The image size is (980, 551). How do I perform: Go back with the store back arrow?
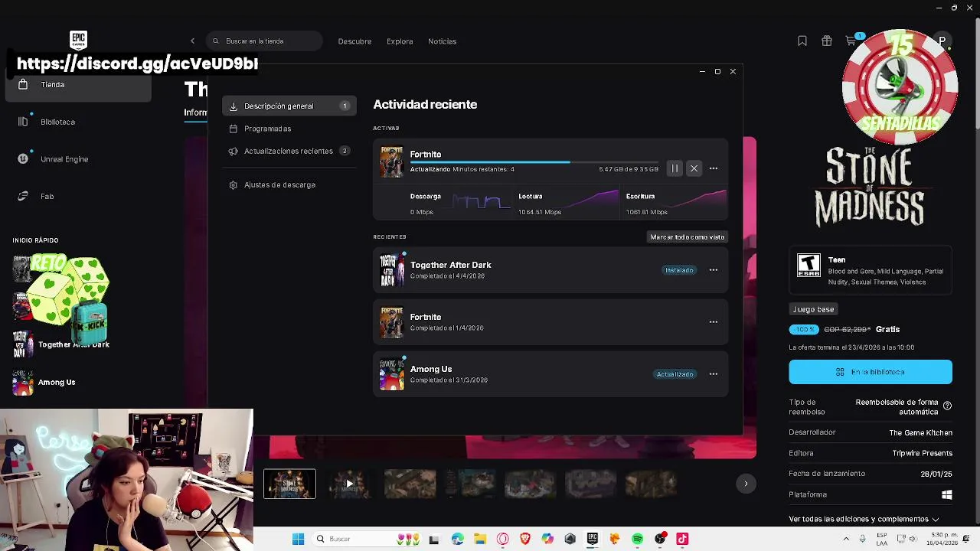pyautogui.click(x=193, y=41)
